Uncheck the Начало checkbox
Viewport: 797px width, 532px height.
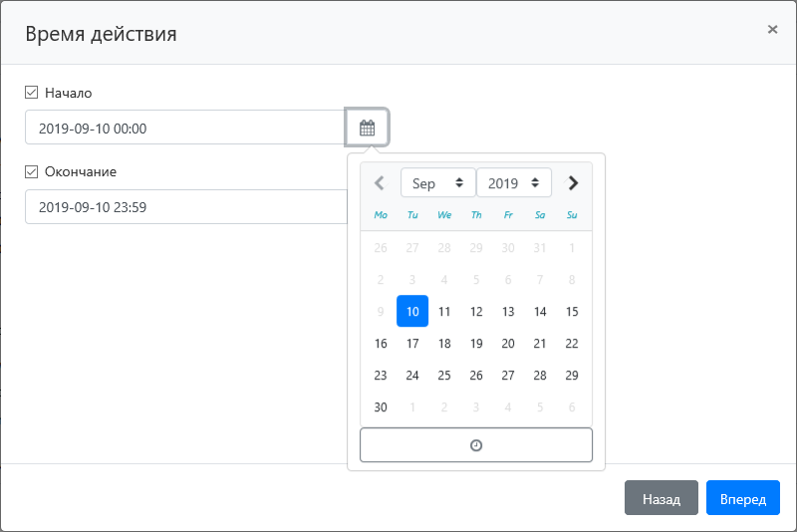32,93
